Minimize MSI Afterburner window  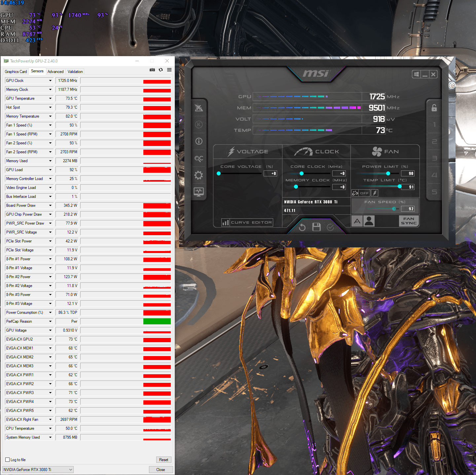point(425,74)
